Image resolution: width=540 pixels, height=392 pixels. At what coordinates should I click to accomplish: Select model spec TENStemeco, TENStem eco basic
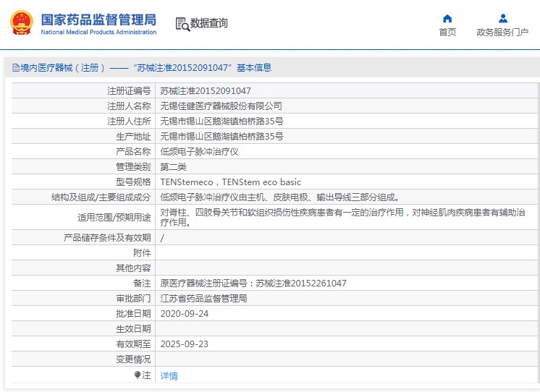230,182
